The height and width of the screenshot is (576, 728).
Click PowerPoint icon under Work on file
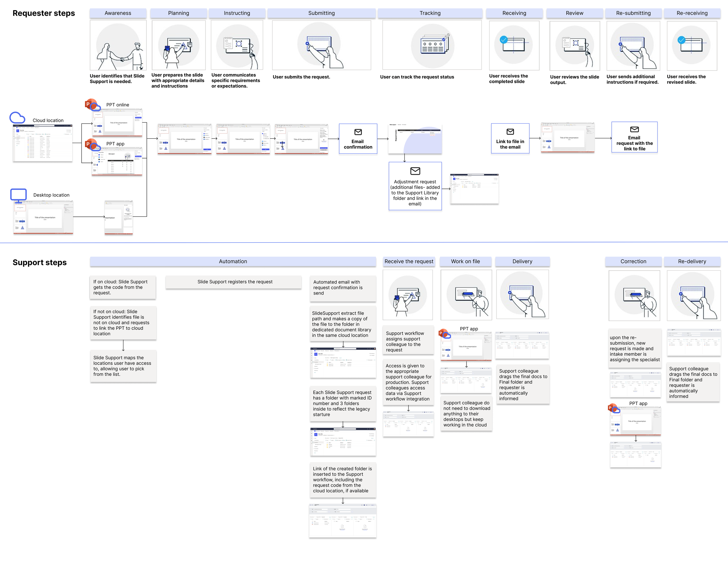coord(443,334)
